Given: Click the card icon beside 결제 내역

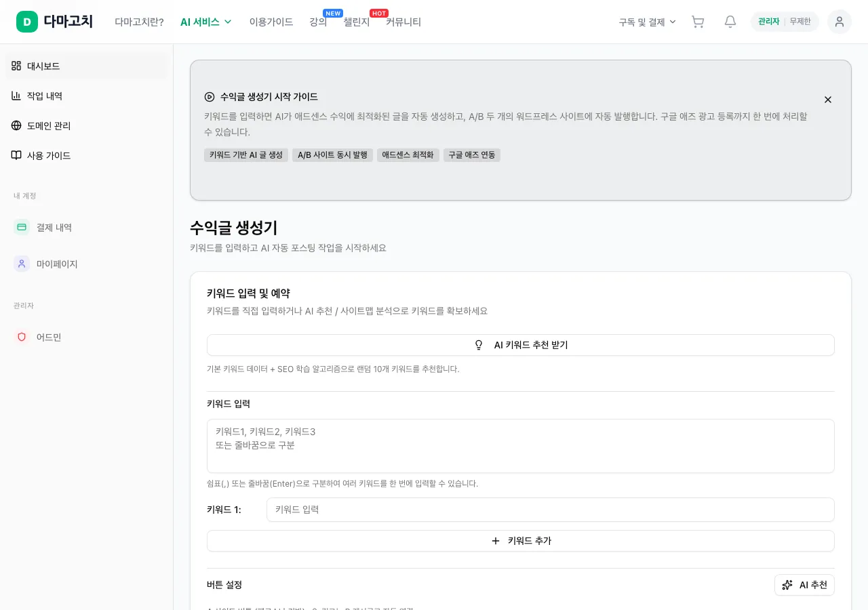Looking at the screenshot, I should (22, 227).
